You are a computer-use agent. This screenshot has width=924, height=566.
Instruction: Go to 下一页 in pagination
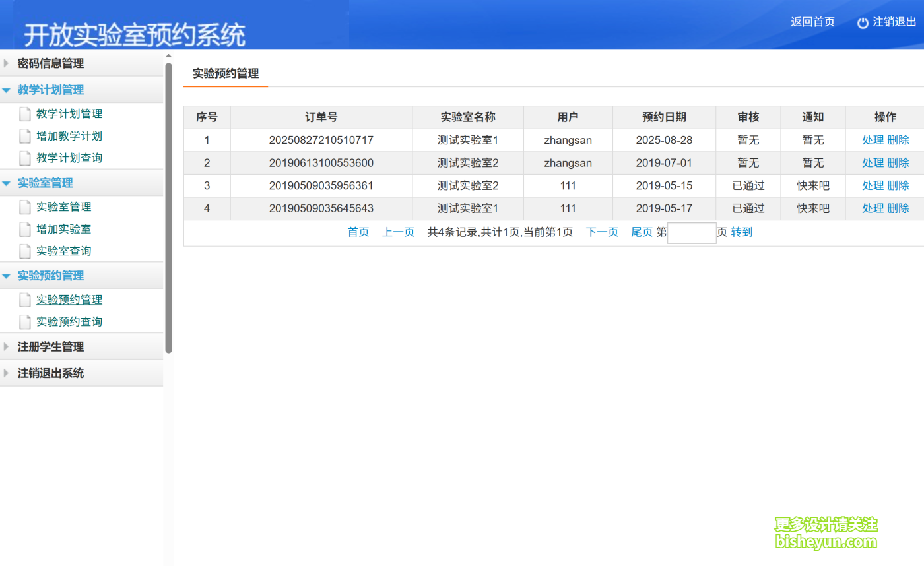tap(602, 232)
